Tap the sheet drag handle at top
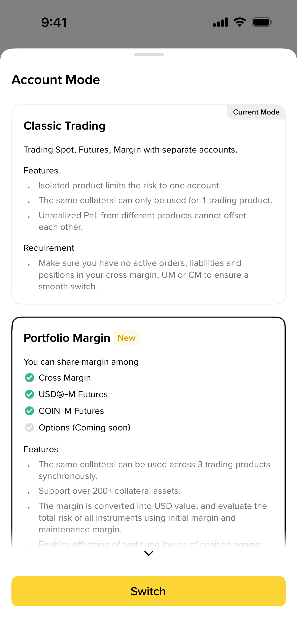The image size is (297, 644). (148, 54)
